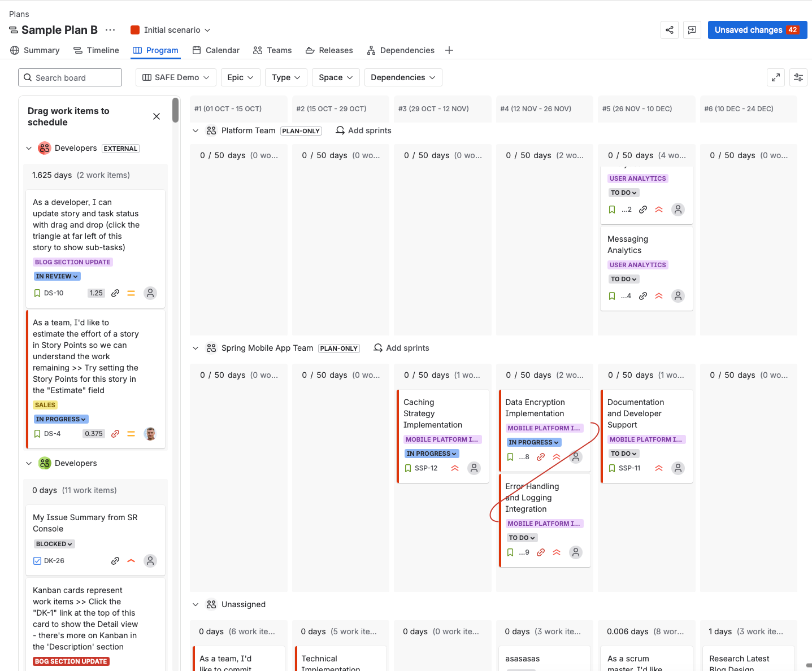
Task: Click the share plan icon
Action: 670,30
